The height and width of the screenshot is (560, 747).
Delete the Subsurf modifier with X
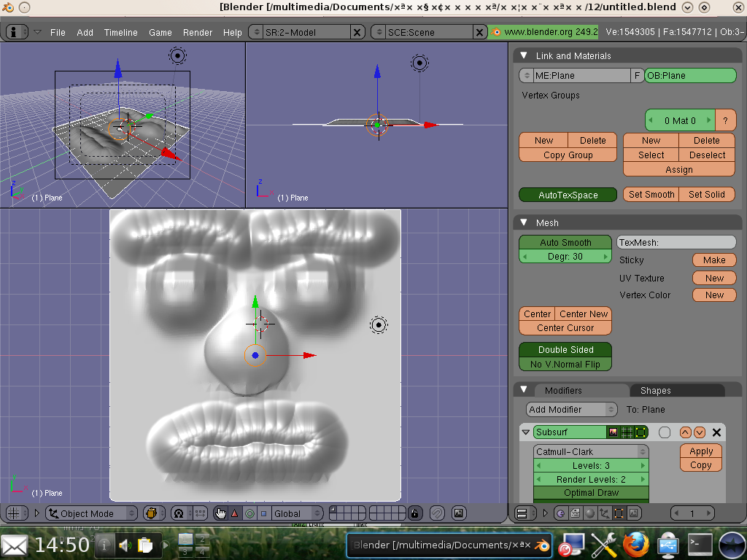[716, 432]
